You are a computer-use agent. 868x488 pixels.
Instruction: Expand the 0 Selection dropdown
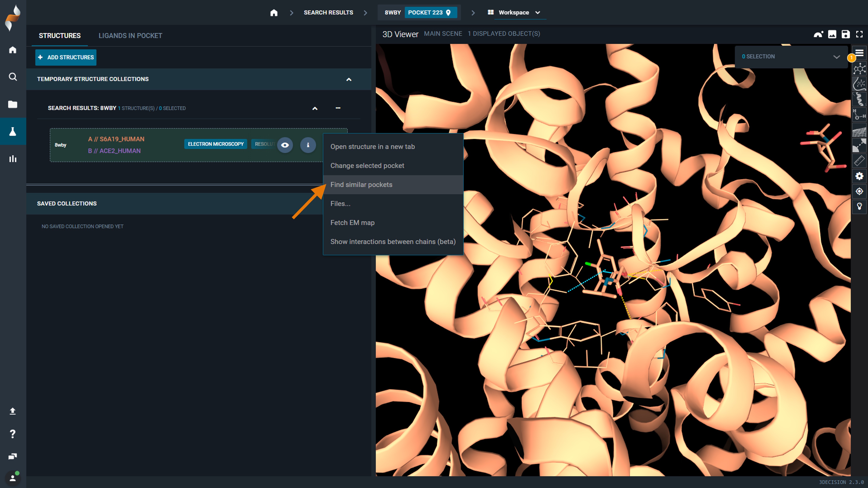tap(836, 56)
